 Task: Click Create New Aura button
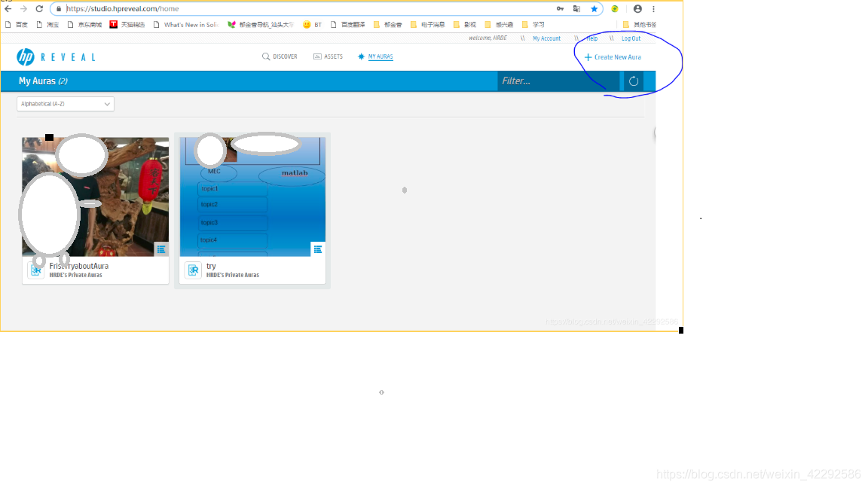coord(613,57)
